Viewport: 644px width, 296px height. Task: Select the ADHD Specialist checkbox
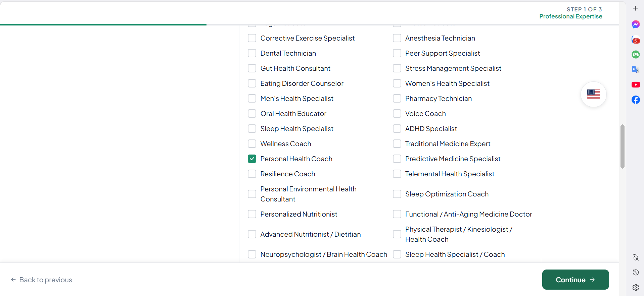point(397,128)
